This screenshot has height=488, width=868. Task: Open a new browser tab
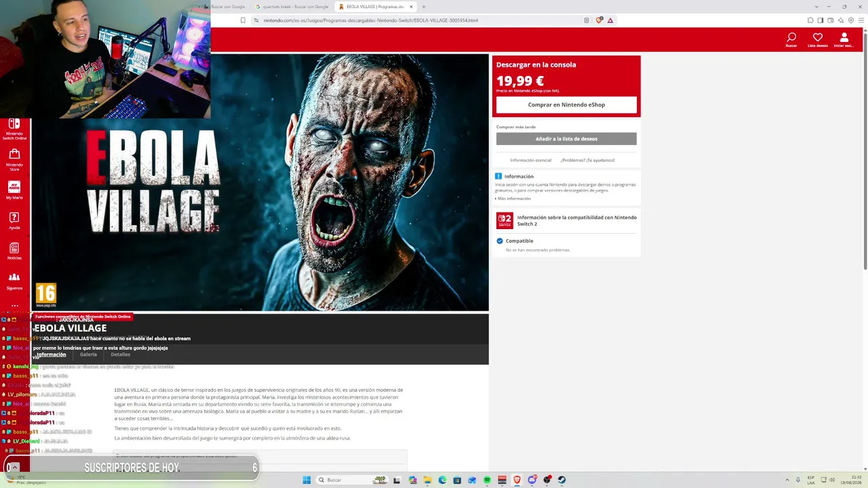(x=424, y=7)
